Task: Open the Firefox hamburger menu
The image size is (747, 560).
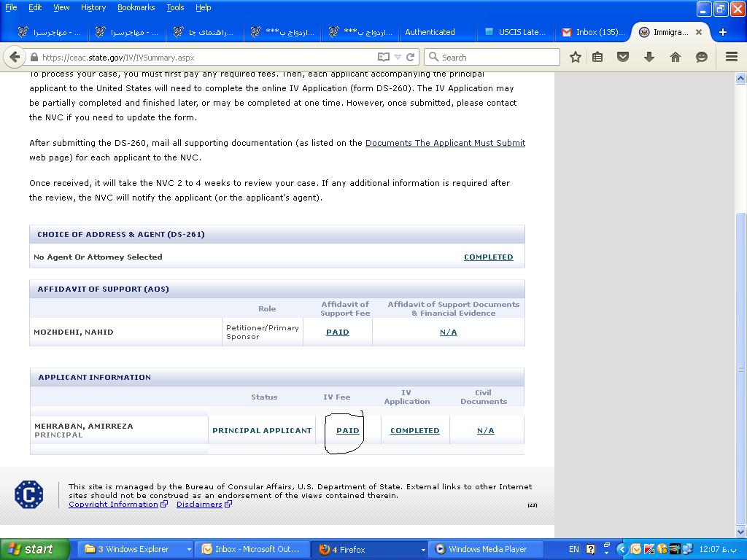Action: [x=731, y=57]
